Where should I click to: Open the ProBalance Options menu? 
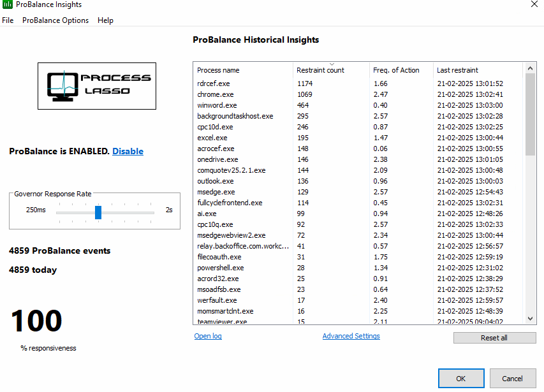[x=55, y=20]
